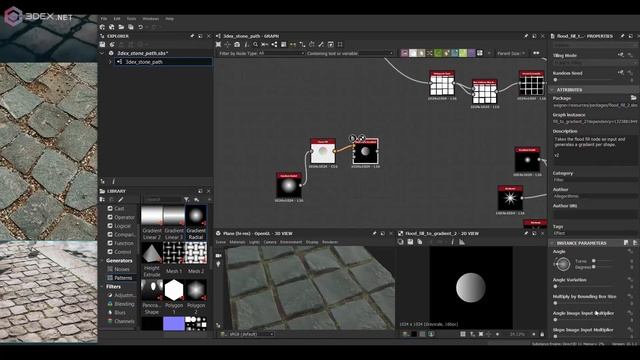Click the save icon in Explorer toolbar
The width and height of the screenshot is (640, 360).
pyautogui.click(x=102, y=44)
